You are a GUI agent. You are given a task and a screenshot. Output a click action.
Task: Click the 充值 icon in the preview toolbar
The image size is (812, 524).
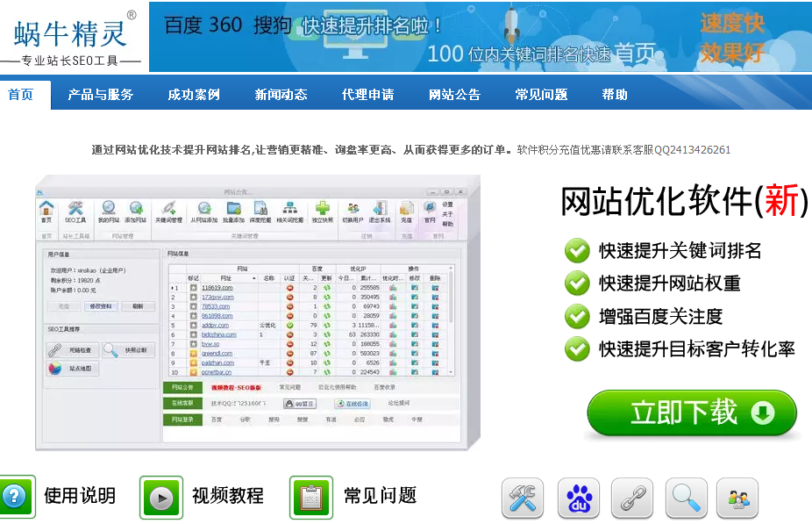tap(407, 212)
